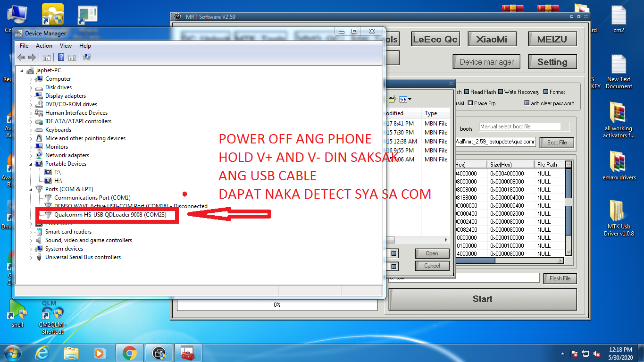Screen dimensions: 644x362
Task: Collapse the Portable Devices category
Action: [32, 164]
